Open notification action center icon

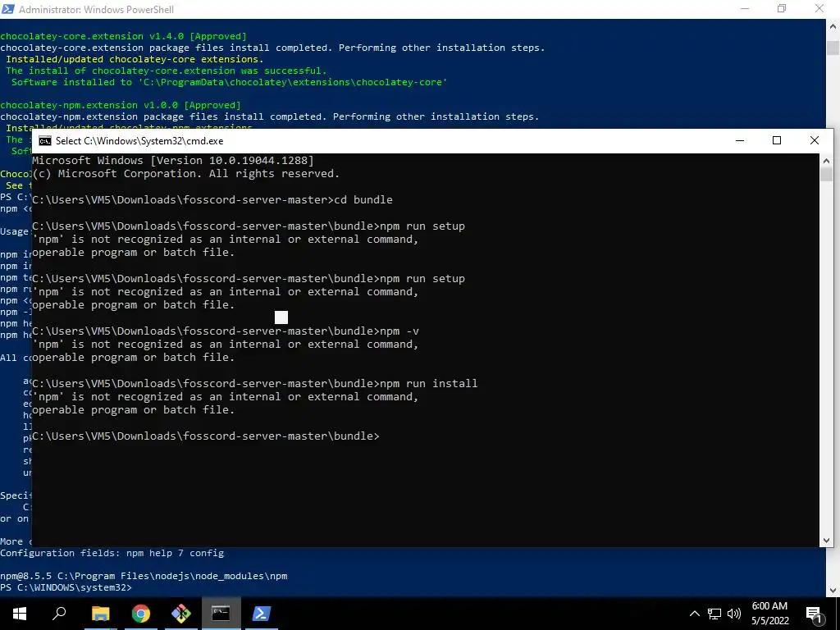[814, 614]
